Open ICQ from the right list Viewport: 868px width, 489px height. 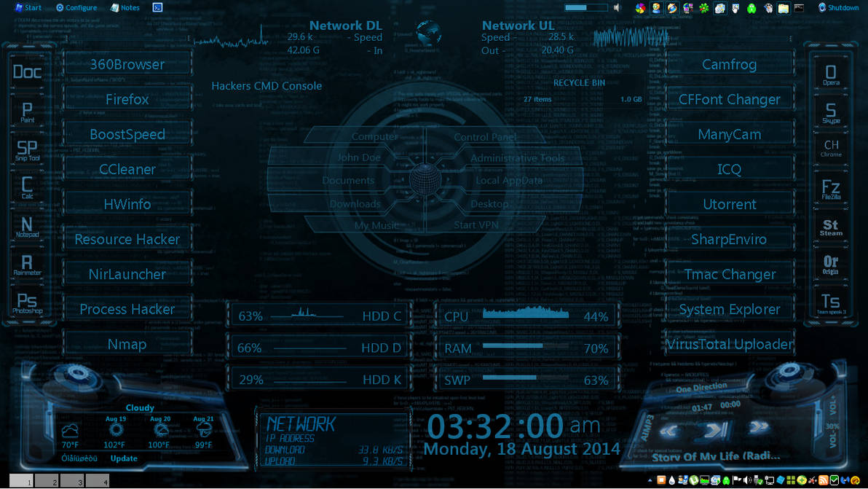[x=730, y=169]
